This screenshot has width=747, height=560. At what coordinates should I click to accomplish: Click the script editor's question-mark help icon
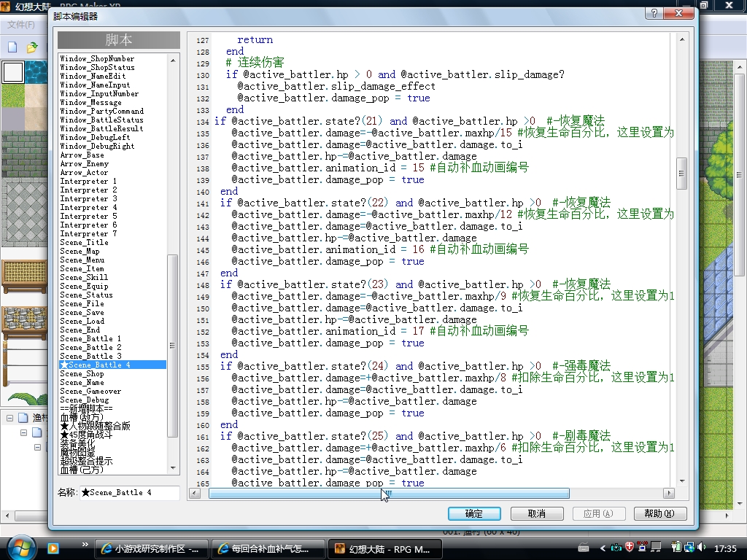coord(654,13)
